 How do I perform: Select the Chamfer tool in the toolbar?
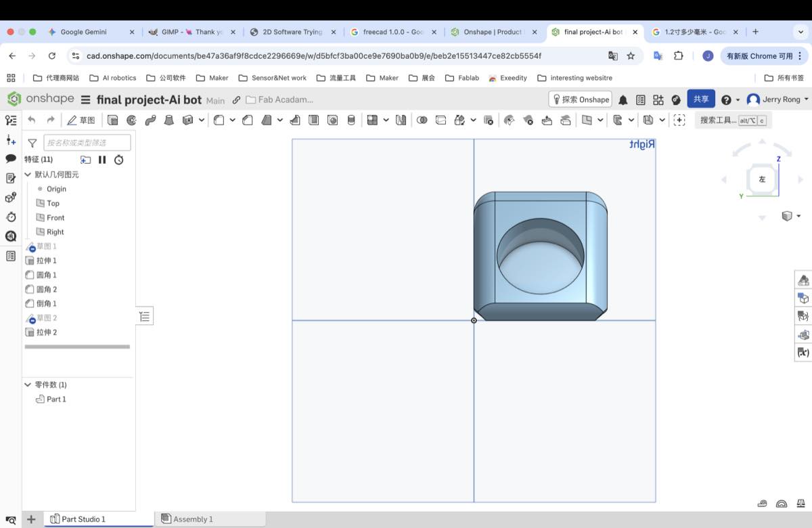248,120
